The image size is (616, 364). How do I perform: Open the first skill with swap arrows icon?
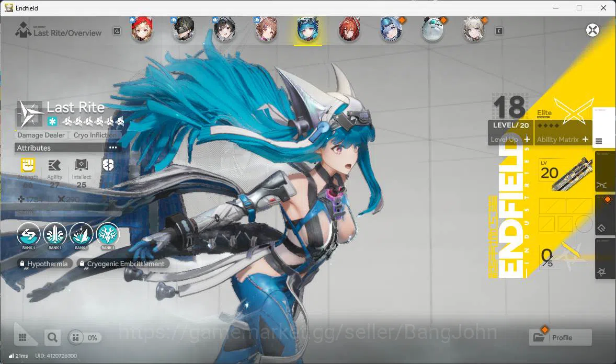point(28,235)
